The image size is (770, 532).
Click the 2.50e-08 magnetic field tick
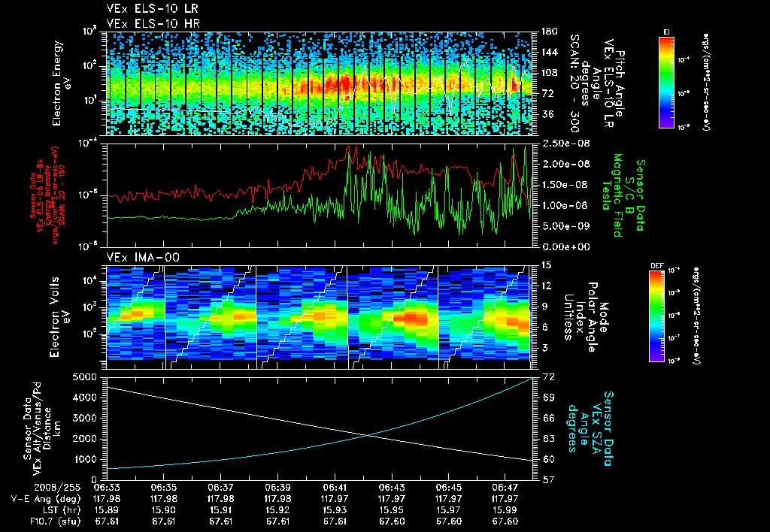click(565, 144)
